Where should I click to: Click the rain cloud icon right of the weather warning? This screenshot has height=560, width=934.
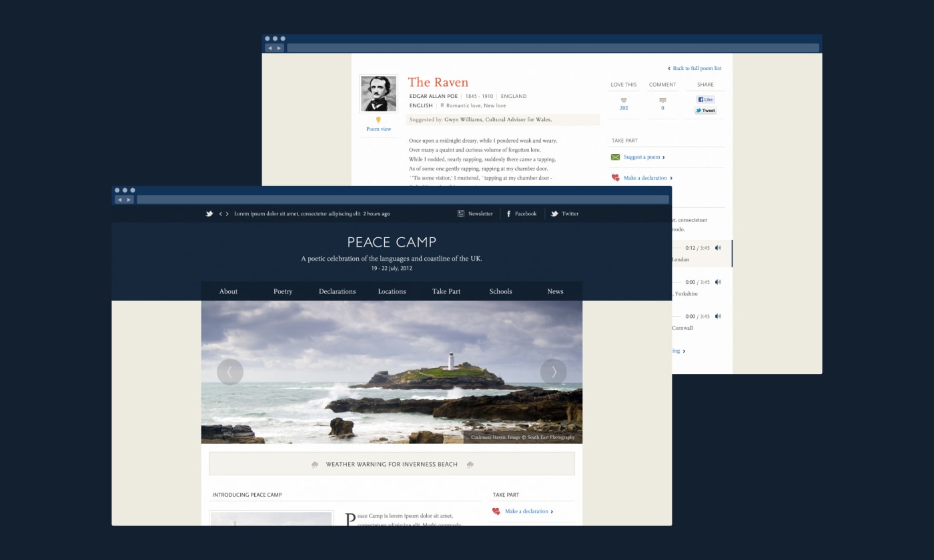(x=470, y=465)
